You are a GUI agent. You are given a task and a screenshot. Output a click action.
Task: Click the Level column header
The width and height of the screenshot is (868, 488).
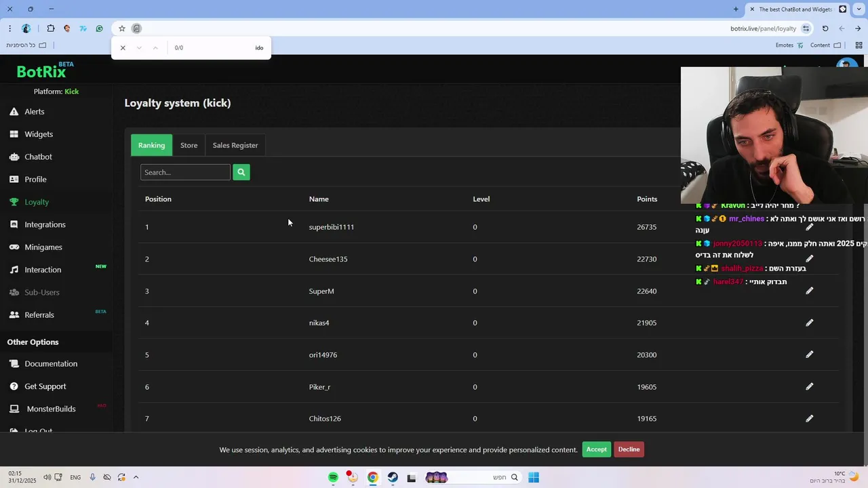pos(481,199)
